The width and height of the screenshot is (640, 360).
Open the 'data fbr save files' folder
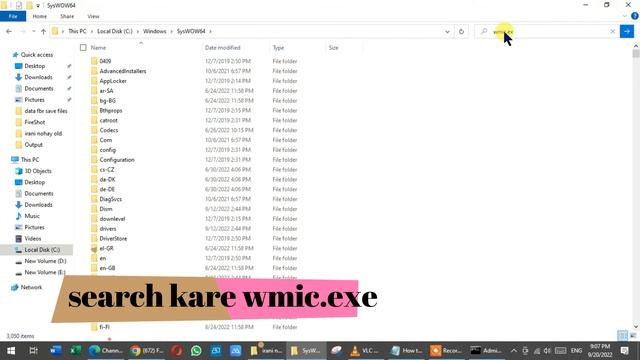click(46, 111)
